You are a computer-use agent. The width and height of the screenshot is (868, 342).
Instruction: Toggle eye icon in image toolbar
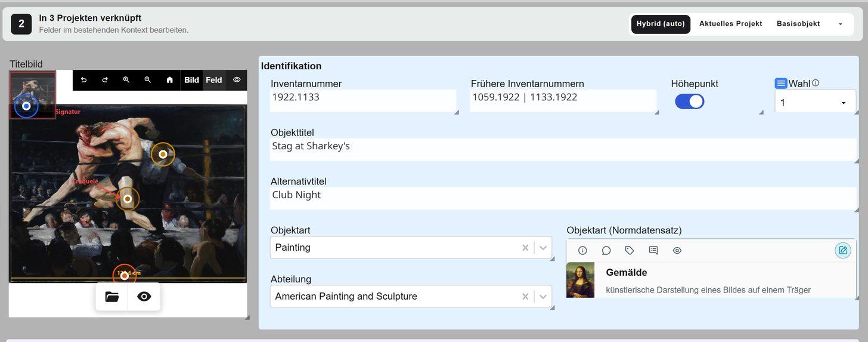237,80
